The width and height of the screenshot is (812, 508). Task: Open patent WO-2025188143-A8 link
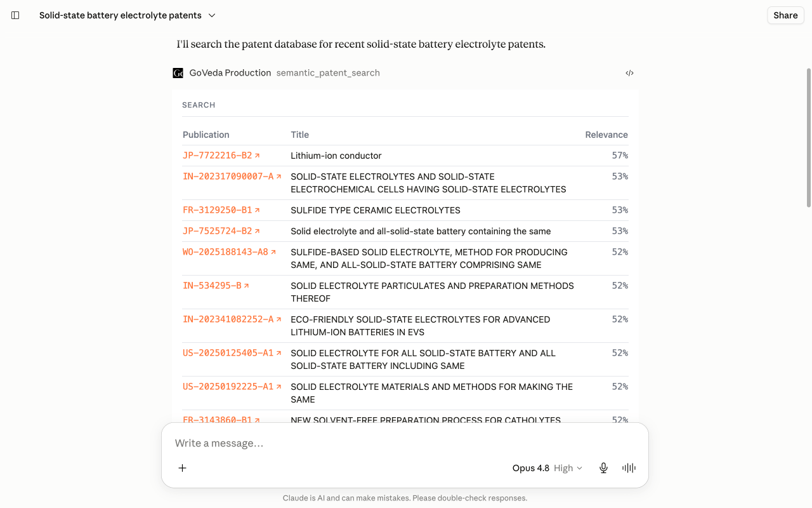225,252
